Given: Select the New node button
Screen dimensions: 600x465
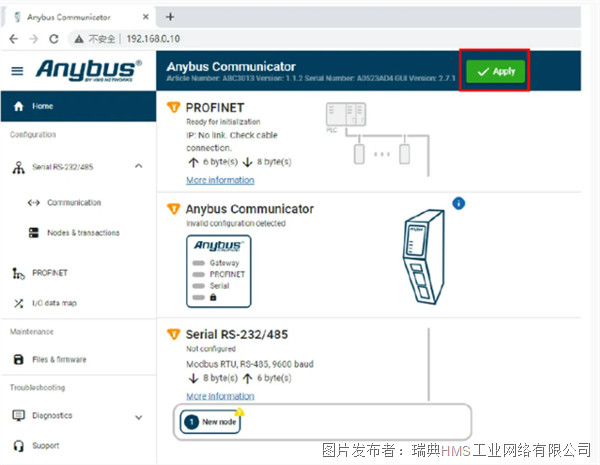Looking at the screenshot, I should 210,422.
